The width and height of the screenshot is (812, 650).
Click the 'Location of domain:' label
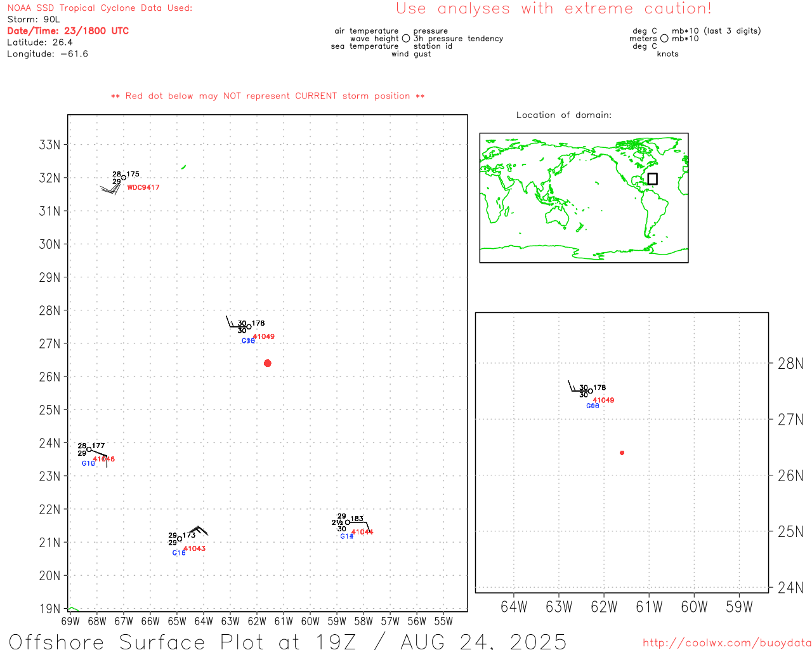point(564,115)
